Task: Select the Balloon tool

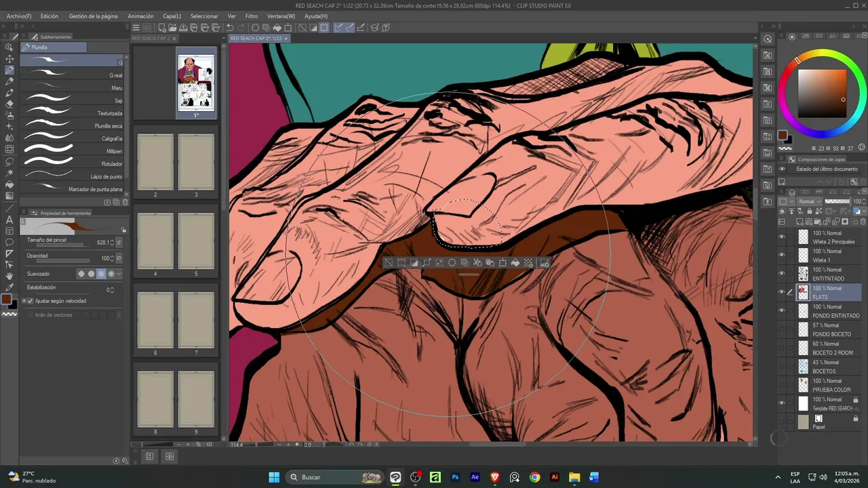Action: coord(9,242)
